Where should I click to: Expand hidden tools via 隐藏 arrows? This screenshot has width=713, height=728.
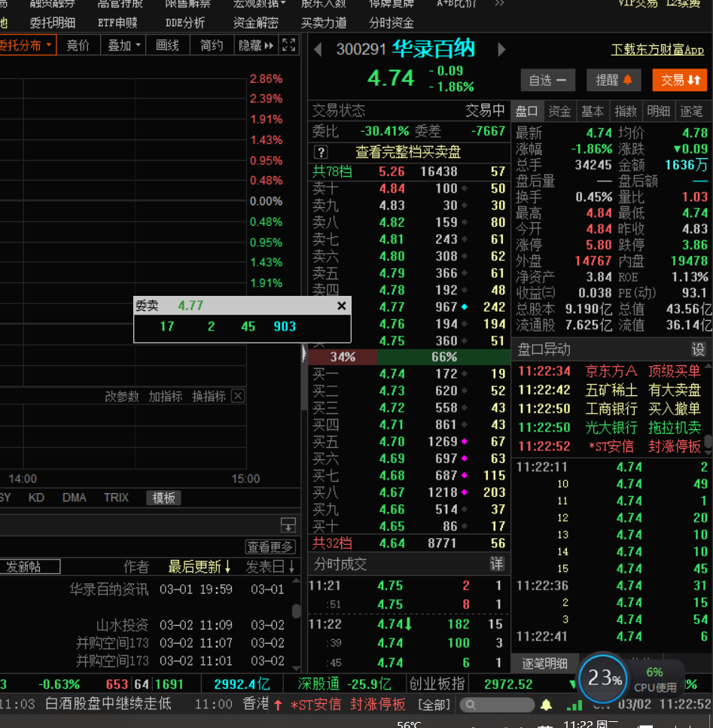[256, 45]
